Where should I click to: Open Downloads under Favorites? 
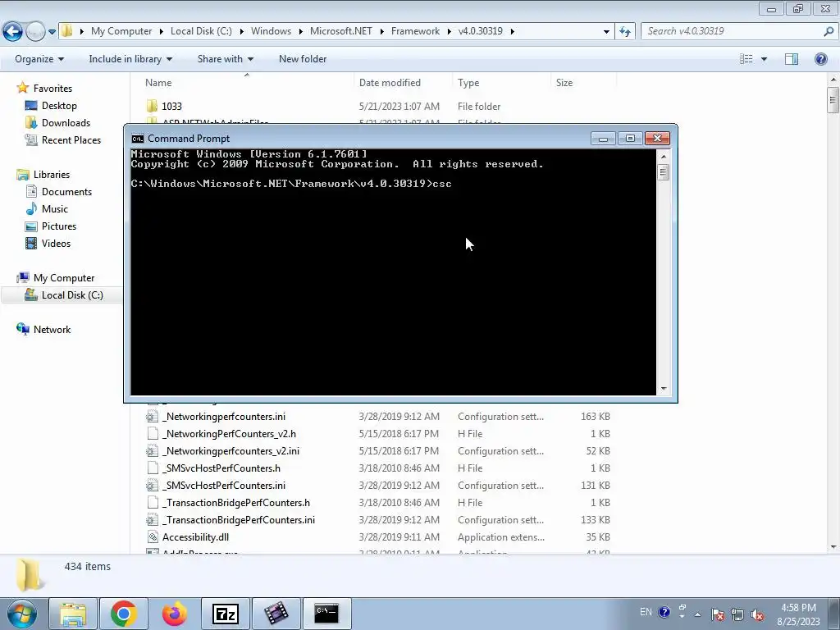click(66, 123)
